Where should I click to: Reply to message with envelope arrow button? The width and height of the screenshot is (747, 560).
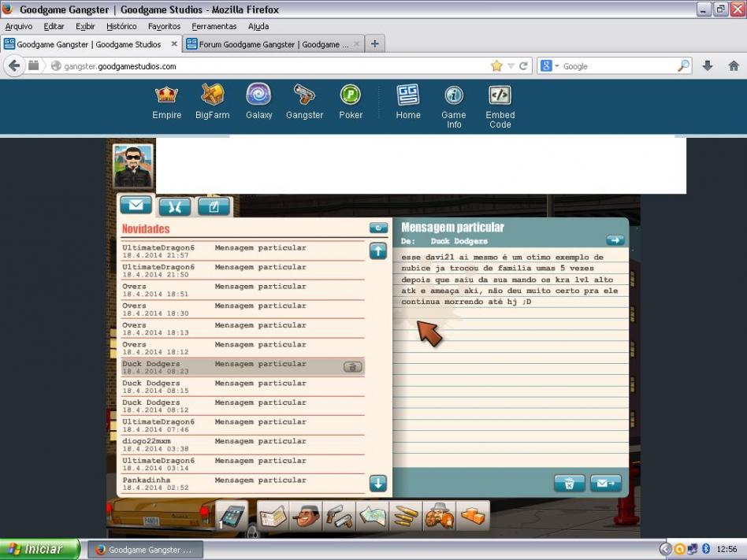[x=605, y=484]
